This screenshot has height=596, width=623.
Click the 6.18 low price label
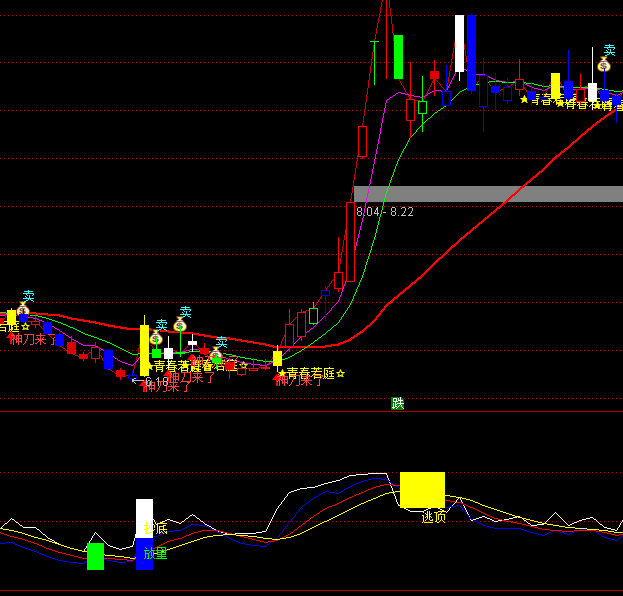[x=156, y=383]
